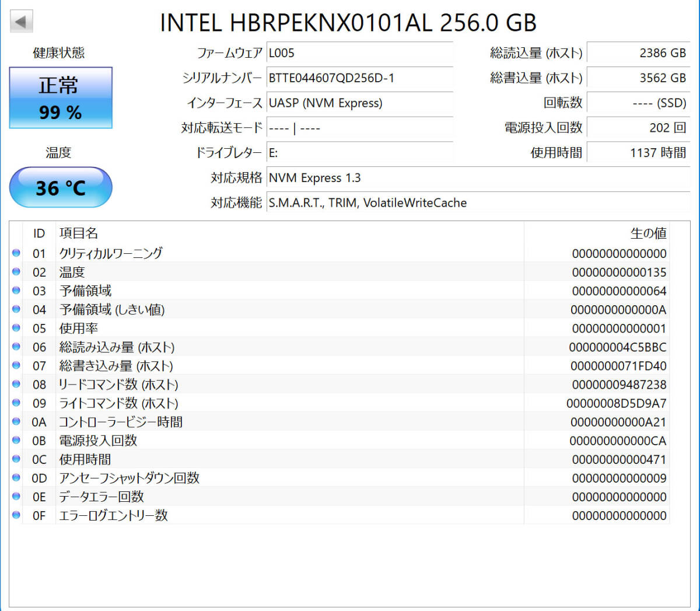Click status orb for 使用率 row
Screen dimensions: 700x611
[x=16, y=327]
